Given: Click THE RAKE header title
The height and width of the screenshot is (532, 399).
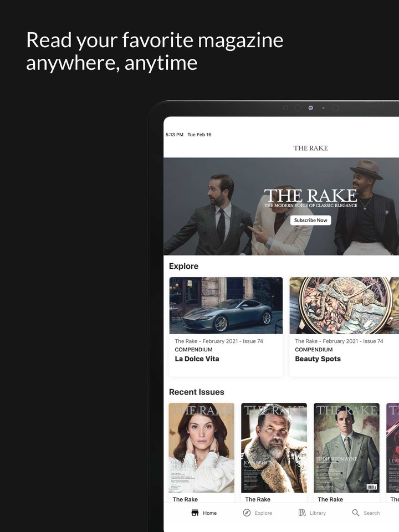Looking at the screenshot, I should [x=310, y=148].
